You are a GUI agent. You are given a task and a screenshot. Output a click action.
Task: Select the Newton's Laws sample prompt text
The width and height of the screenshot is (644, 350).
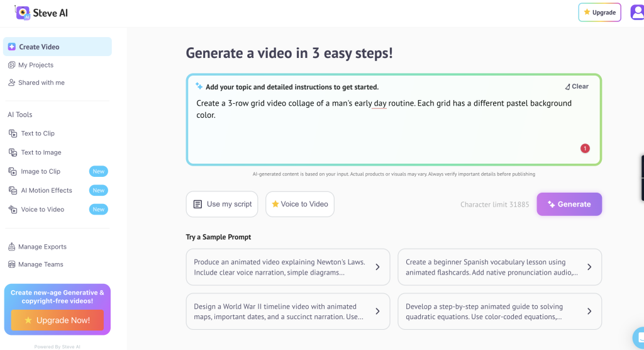coord(279,267)
